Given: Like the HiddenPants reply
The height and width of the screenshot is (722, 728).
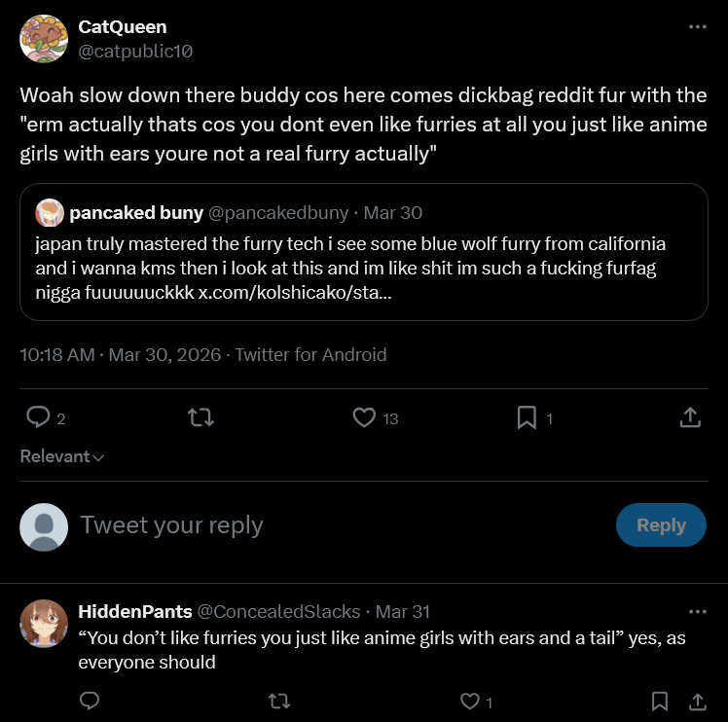Looking at the screenshot, I should click(470, 701).
